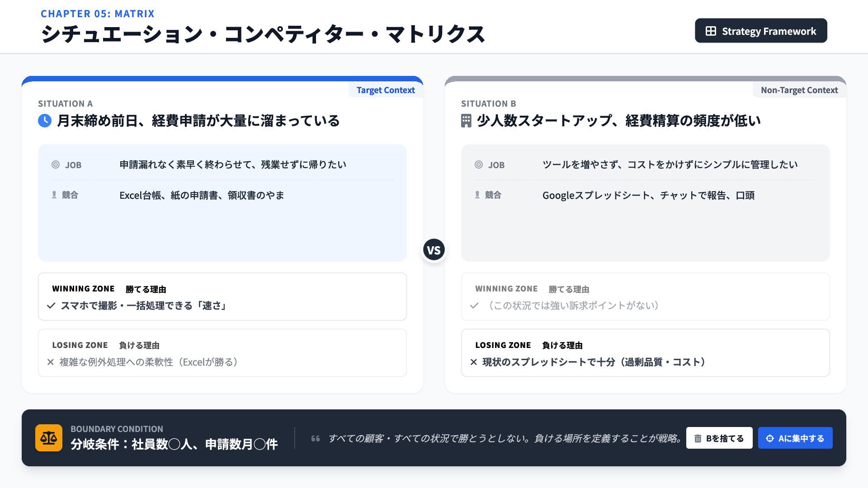
Task: Click the chess pawn icon next to 競合 in Situation B
Action: click(x=477, y=195)
